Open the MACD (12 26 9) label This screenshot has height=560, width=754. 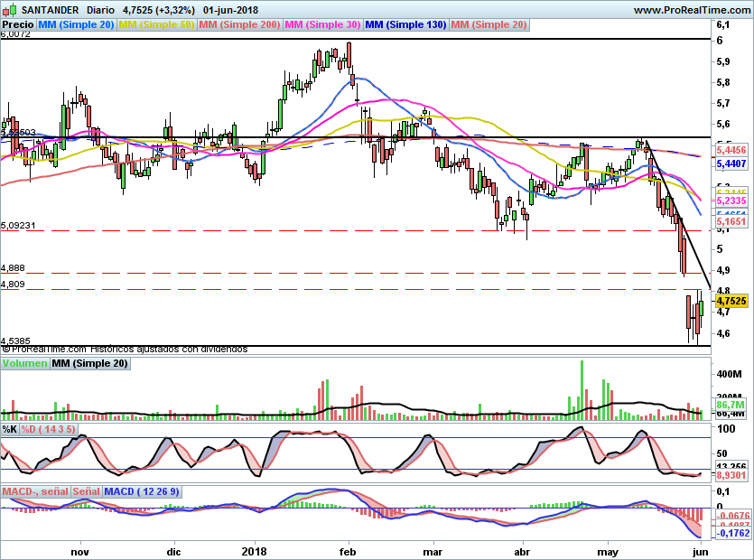pyautogui.click(x=142, y=491)
